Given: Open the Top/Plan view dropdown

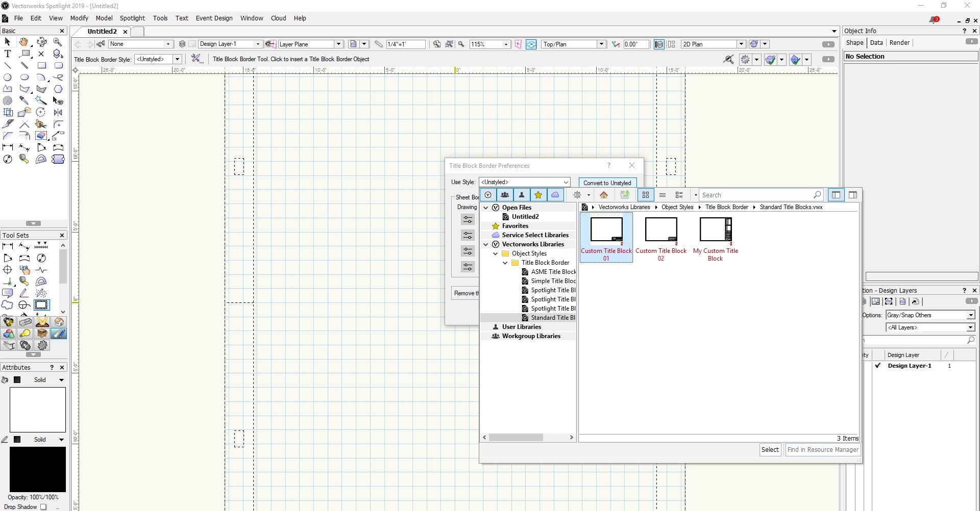Looking at the screenshot, I should (601, 44).
